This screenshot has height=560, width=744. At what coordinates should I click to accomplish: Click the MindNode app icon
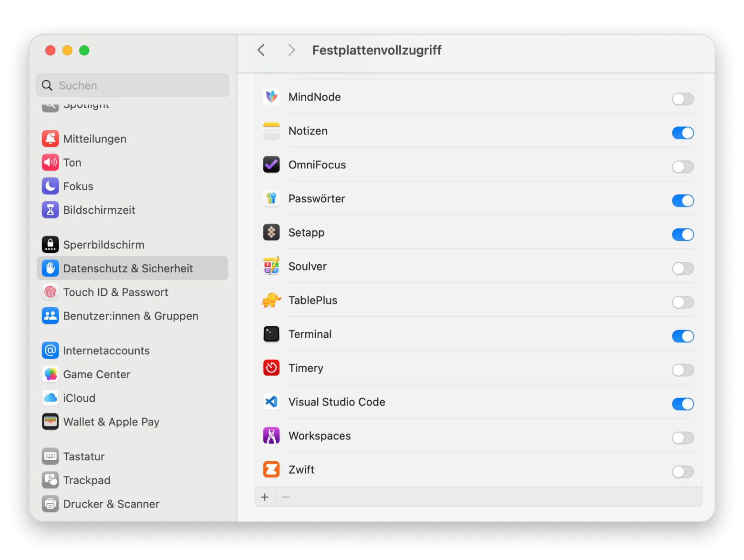coord(271,97)
